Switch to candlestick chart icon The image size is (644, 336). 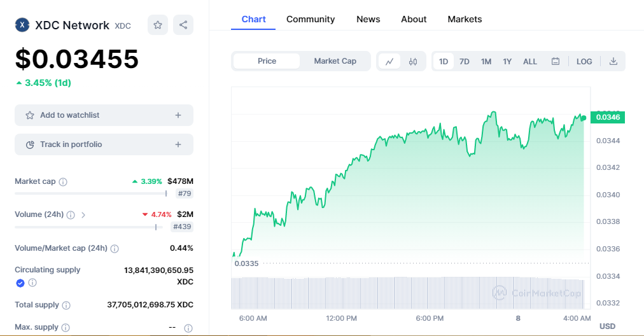pyautogui.click(x=413, y=62)
